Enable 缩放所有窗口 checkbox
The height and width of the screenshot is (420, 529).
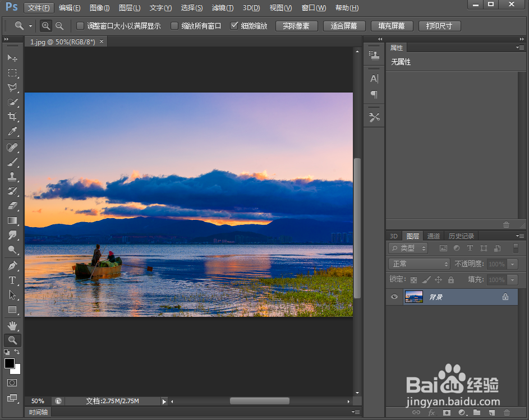(x=174, y=26)
